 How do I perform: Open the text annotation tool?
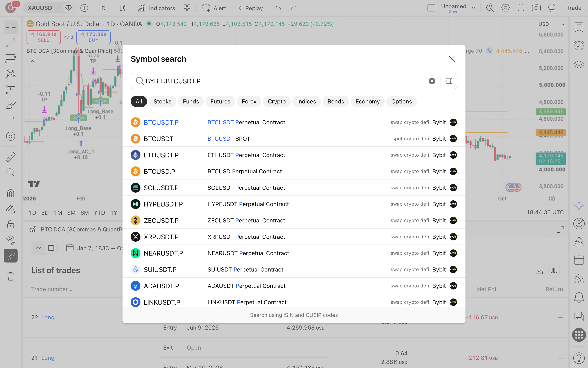pos(10,121)
